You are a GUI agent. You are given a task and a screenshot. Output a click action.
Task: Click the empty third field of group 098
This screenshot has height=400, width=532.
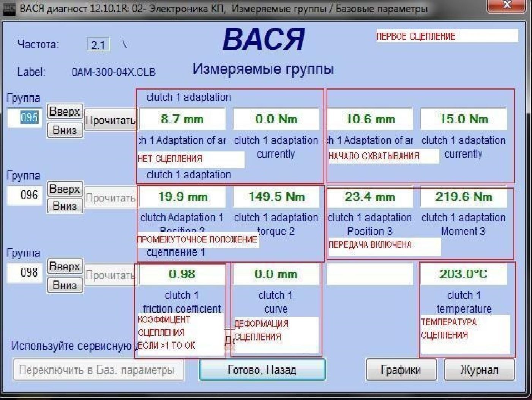(x=370, y=274)
